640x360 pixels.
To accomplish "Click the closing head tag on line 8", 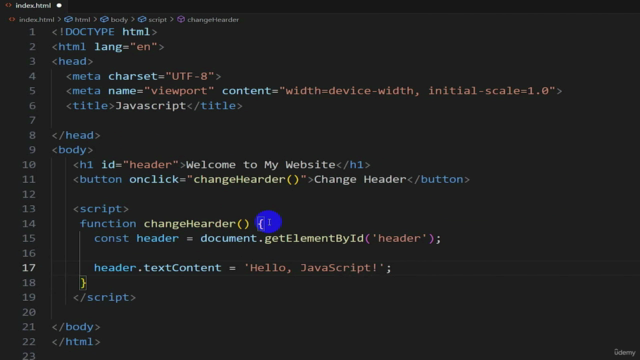I will 76,135.
